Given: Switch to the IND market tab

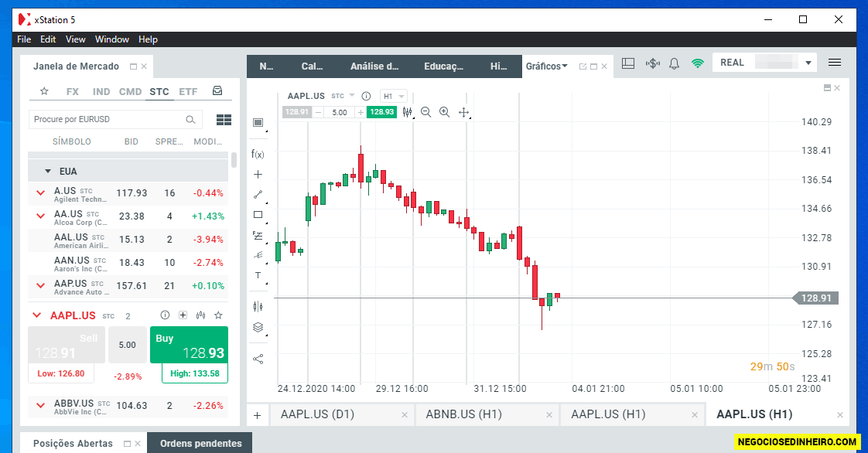Looking at the screenshot, I should [x=101, y=92].
